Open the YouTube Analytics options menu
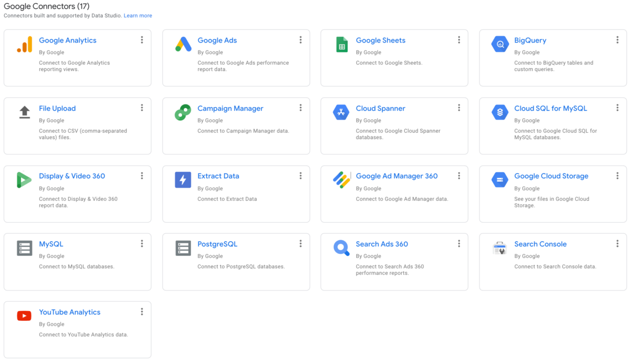Image resolution: width=631 pixels, height=364 pixels. coord(141,311)
